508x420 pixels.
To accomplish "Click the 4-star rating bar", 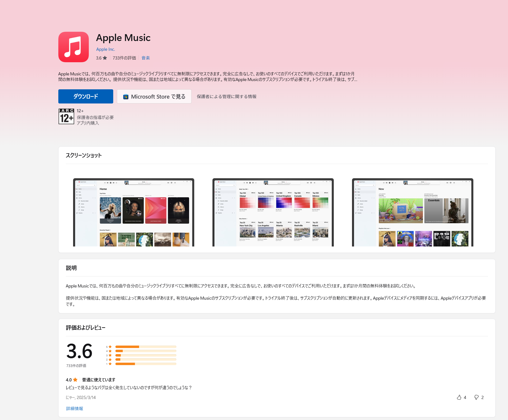I will [x=146, y=351].
